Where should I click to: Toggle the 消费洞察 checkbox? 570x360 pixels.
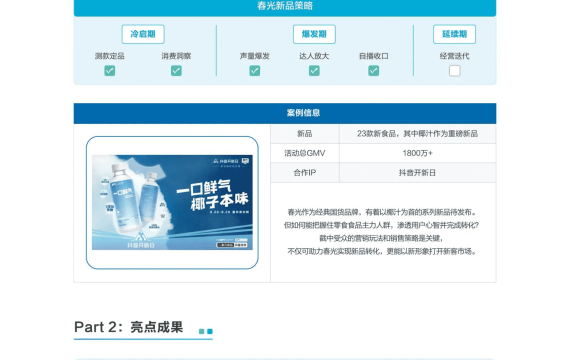[x=176, y=71]
